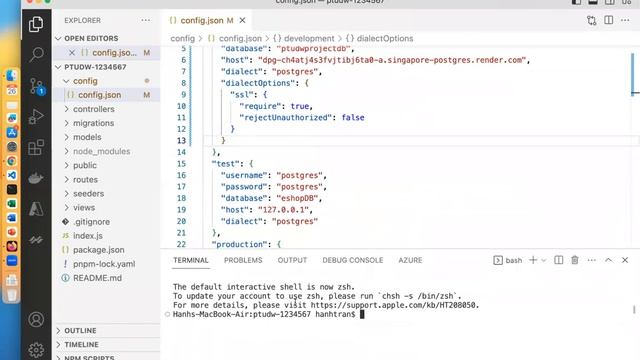Screen dimensions: 640x360
Task: Open the Manage gear in activity bar
Action: (36, 350)
